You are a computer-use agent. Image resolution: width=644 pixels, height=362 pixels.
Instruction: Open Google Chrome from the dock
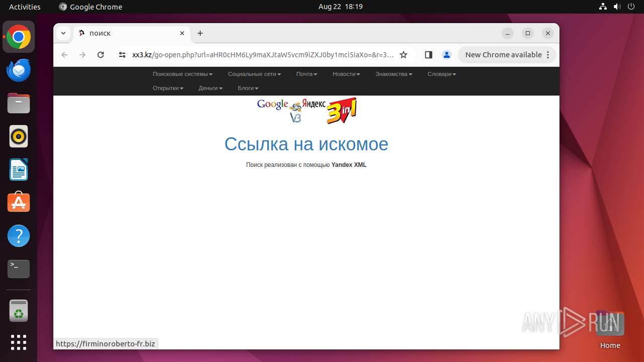point(19,37)
